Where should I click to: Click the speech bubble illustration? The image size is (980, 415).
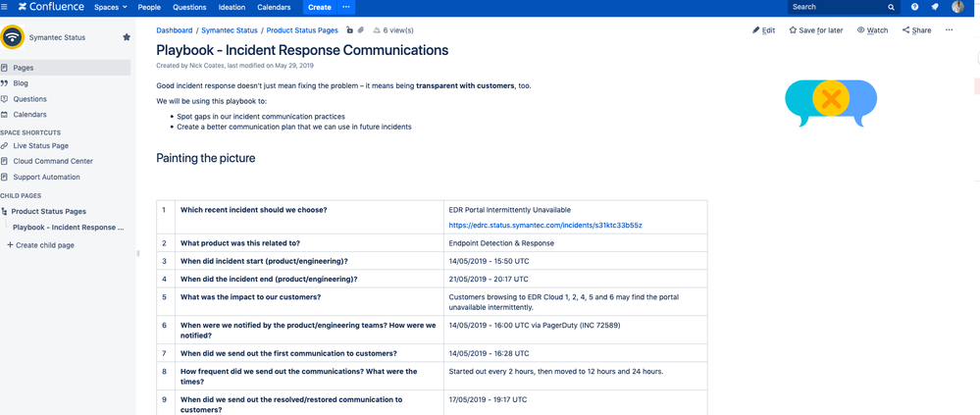[831, 103]
